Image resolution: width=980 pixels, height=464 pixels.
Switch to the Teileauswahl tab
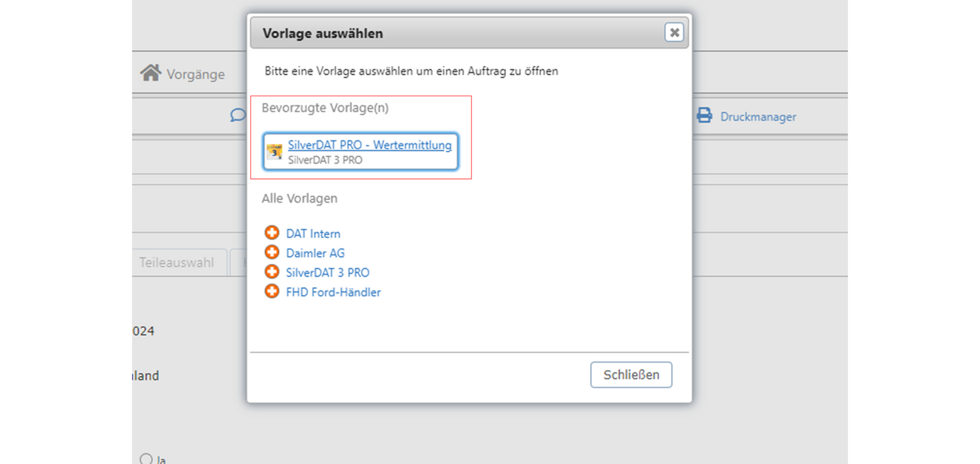point(176,262)
